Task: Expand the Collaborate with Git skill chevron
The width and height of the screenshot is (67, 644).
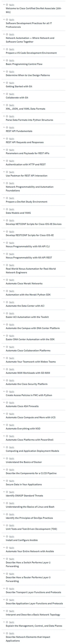Action: 4,94
